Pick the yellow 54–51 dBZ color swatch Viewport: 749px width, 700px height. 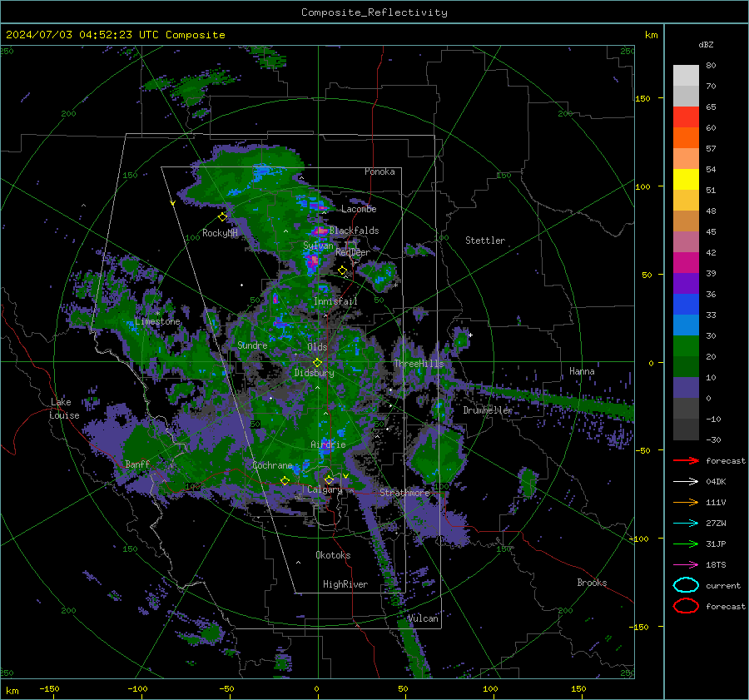(686, 180)
